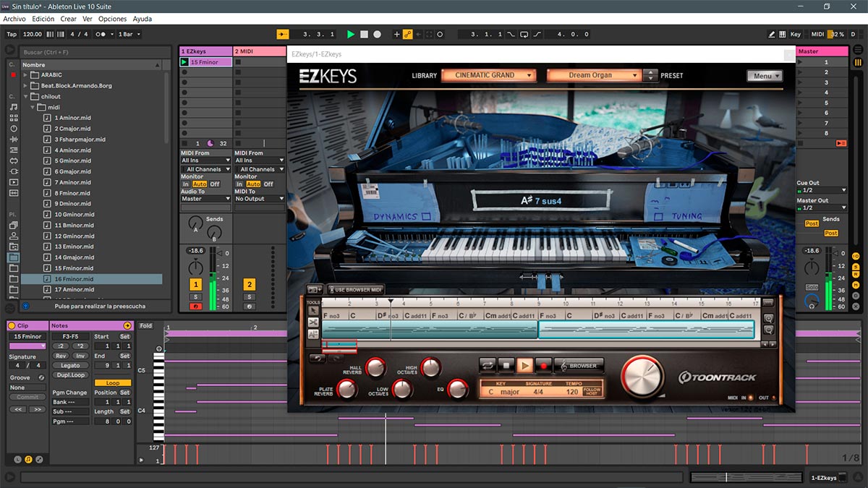Launch the 15 Fminor clip play triangle

coord(184,62)
